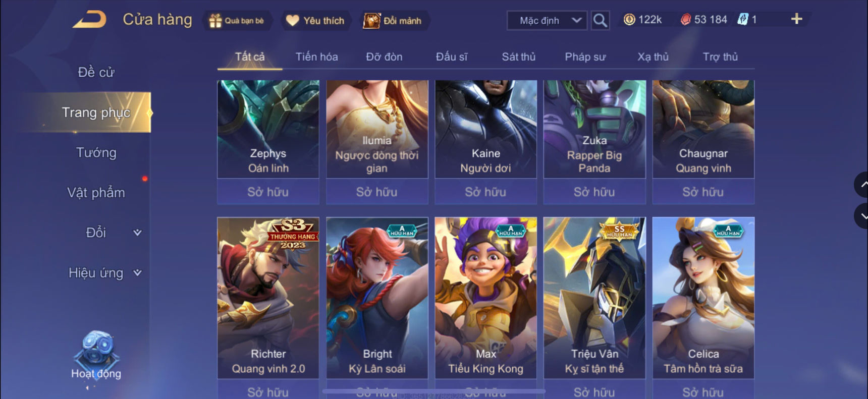
Task: Select Tướng in the sidebar
Action: point(96,152)
